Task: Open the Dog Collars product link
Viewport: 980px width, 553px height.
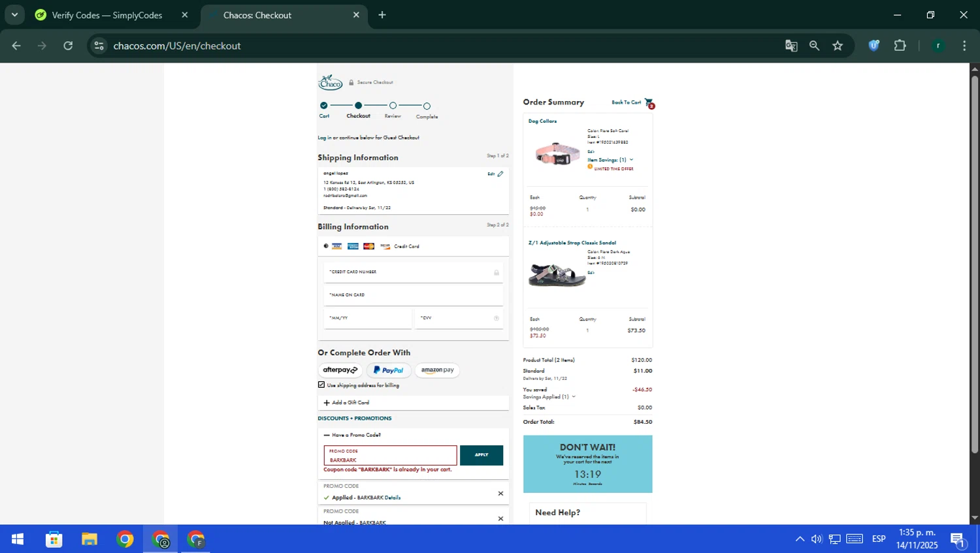Action: pyautogui.click(x=542, y=121)
